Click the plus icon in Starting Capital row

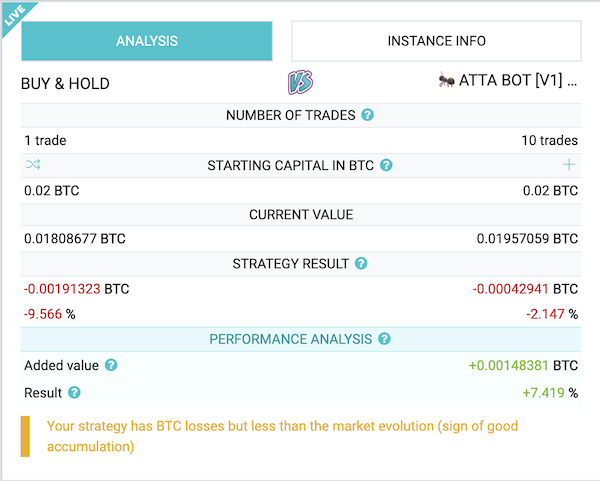569,165
